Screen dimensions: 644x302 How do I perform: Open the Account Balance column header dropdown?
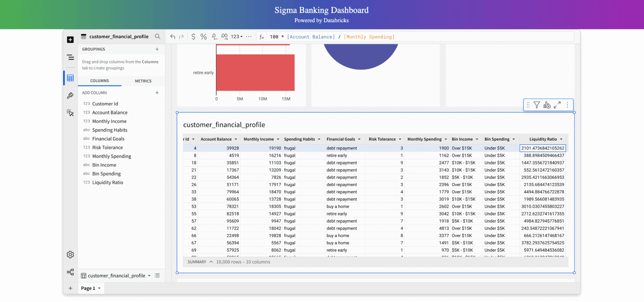(x=236, y=139)
